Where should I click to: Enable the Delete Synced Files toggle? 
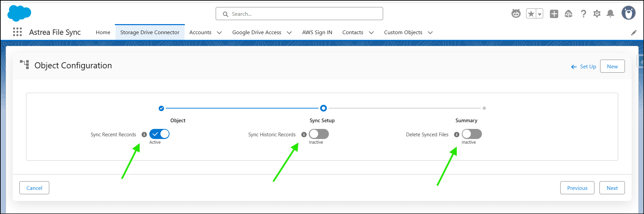[x=472, y=134]
